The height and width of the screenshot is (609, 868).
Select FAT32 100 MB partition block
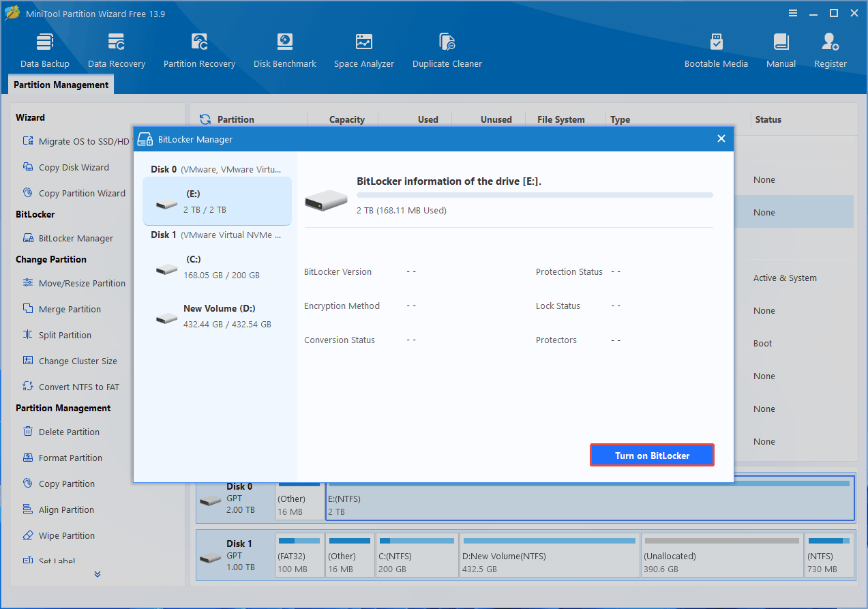299,556
